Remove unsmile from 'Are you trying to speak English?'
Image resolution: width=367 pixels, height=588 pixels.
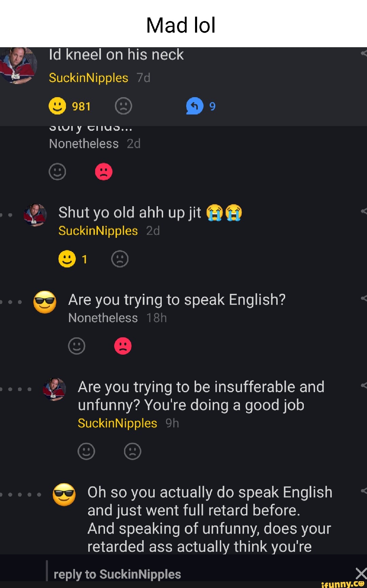(123, 346)
